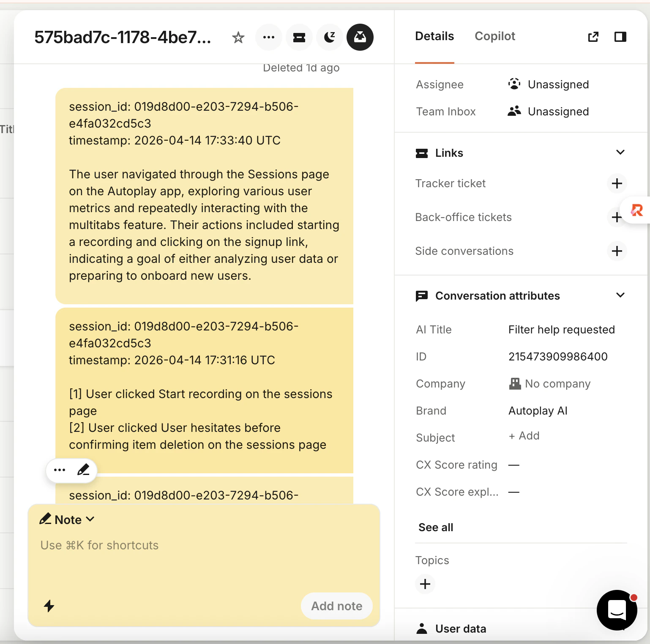This screenshot has height=644, width=650.
Task: Start a side conversation with the plus icon
Action: 617,251
